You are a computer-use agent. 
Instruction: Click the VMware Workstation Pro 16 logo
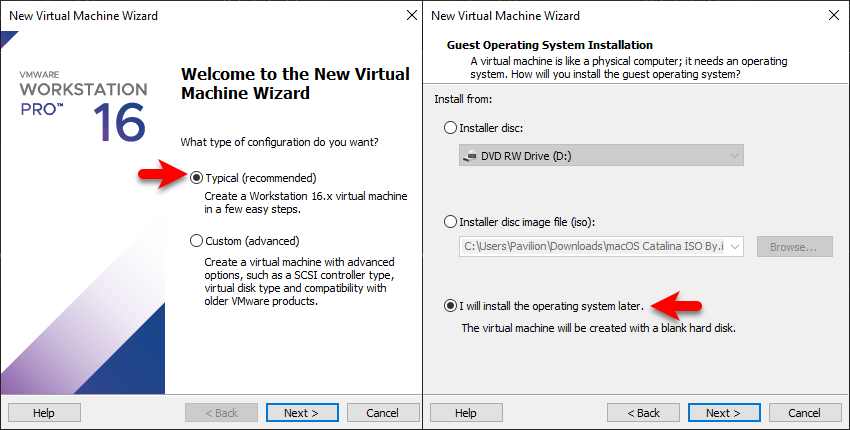point(82,106)
